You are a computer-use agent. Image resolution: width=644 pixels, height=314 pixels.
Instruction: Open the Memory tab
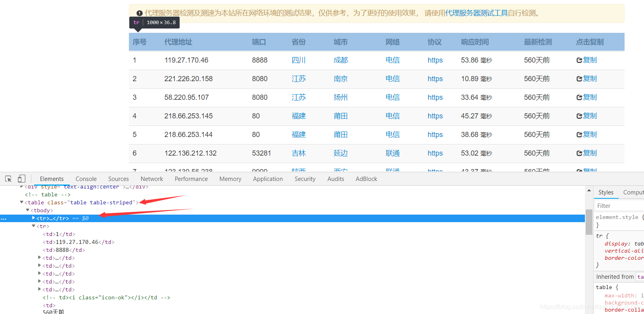point(230,179)
